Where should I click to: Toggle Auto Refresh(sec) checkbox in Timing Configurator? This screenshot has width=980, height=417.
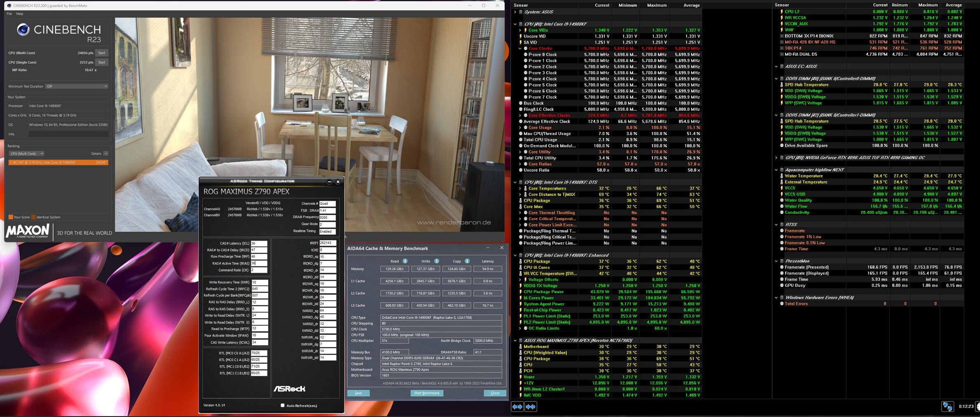[282, 405]
